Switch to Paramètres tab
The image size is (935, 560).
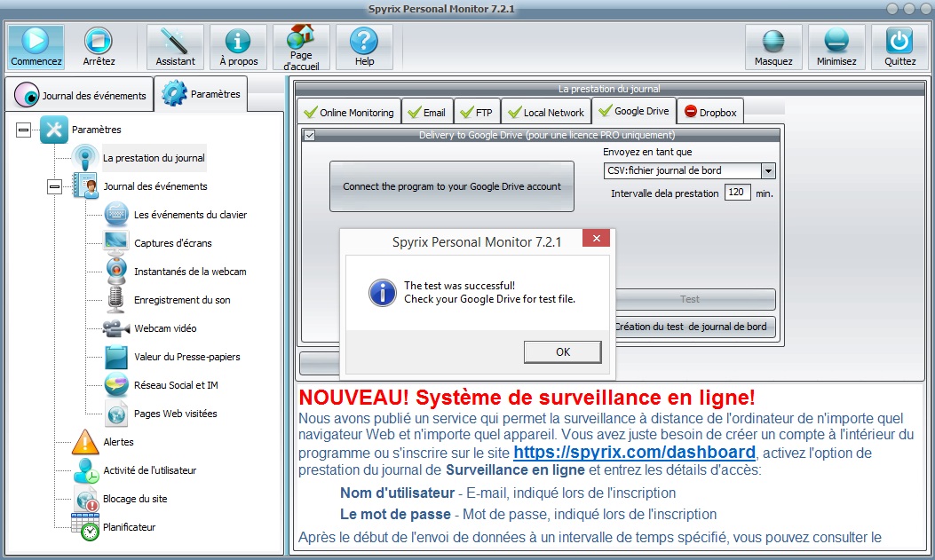pyautogui.click(x=201, y=93)
